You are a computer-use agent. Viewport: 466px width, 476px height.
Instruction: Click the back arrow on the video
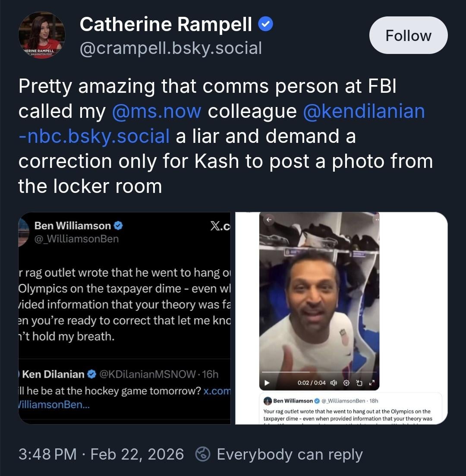tap(269, 220)
